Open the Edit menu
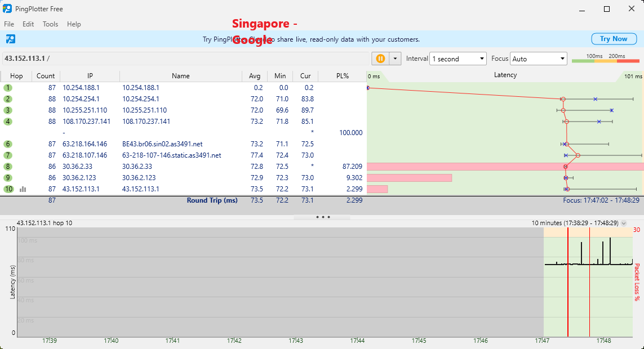The width and height of the screenshot is (644, 349). point(28,24)
